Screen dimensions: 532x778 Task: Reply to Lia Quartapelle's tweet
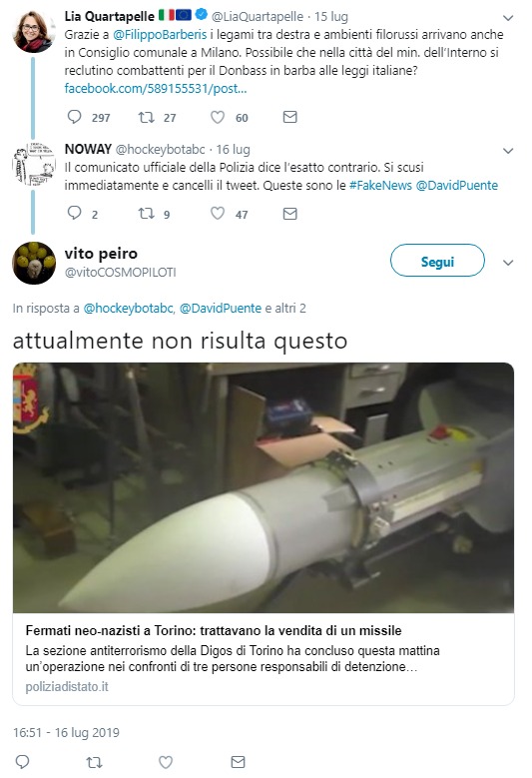tap(75, 117)
